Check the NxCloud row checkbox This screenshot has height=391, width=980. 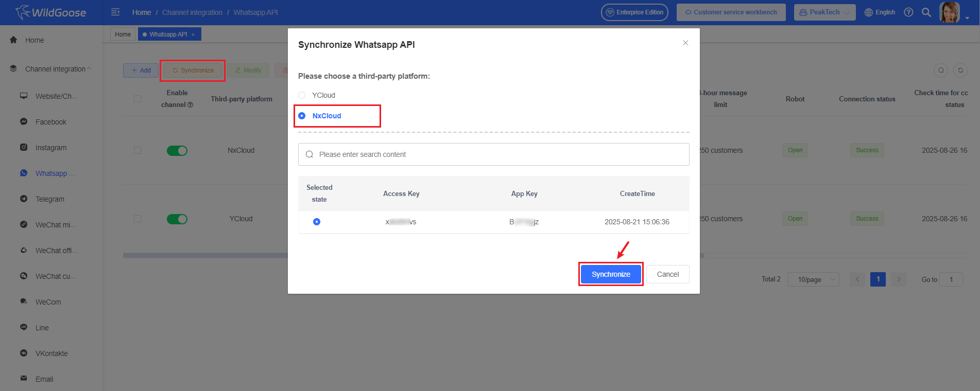[137, 150]
